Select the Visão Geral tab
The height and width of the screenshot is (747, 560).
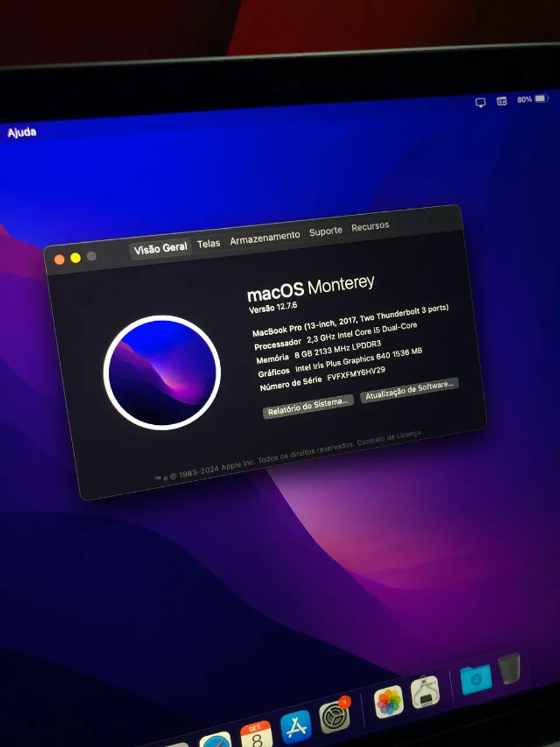pos(160,248)
